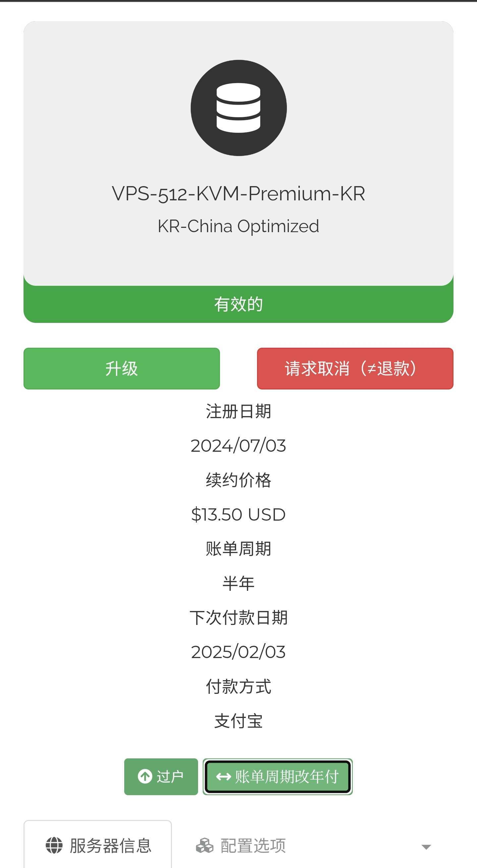
Task: Click the 升级 button
Action: (x=122, y=369)
